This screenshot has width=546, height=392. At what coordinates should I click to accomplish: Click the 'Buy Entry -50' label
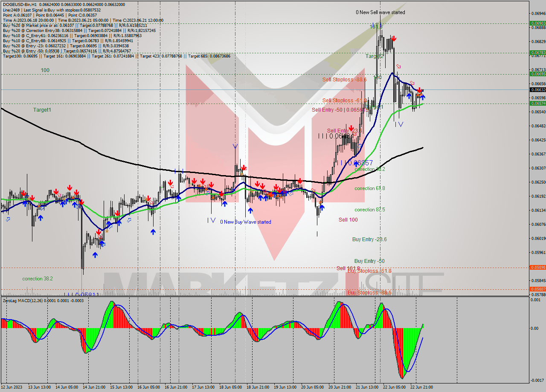(x=369, y=261)
